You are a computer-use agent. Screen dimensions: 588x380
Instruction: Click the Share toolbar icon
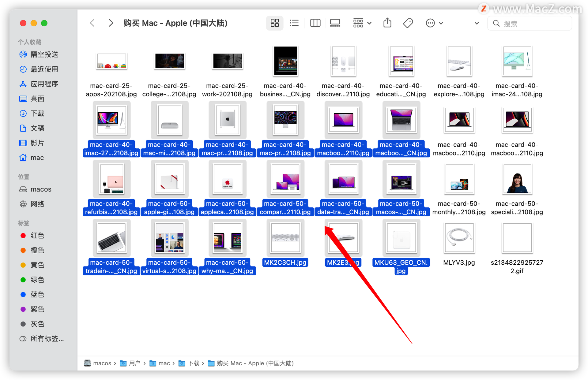387,23
